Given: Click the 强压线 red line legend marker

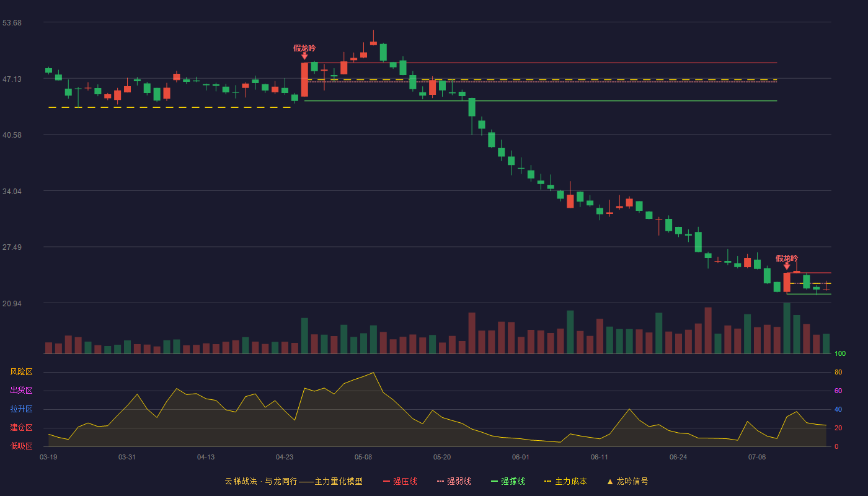Looking at the screenshot, I should pyautogui.click(x=386, y=481).
